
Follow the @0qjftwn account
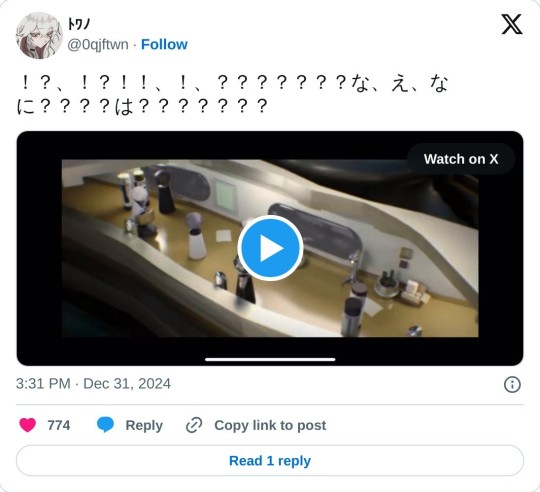pos(164,44)
